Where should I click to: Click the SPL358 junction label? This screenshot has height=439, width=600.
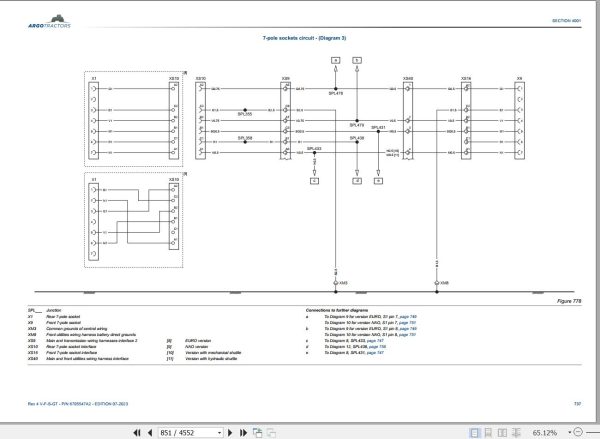[x=245, y=138]
